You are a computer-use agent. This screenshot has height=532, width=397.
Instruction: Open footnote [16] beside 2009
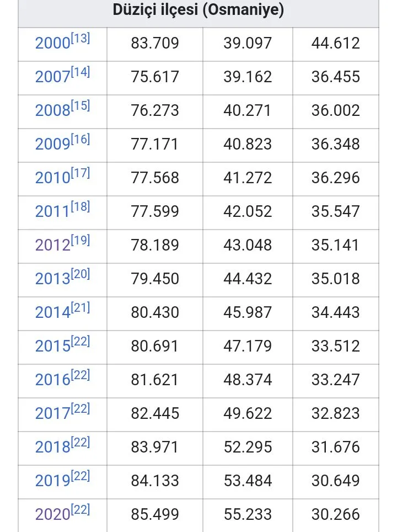80,139
